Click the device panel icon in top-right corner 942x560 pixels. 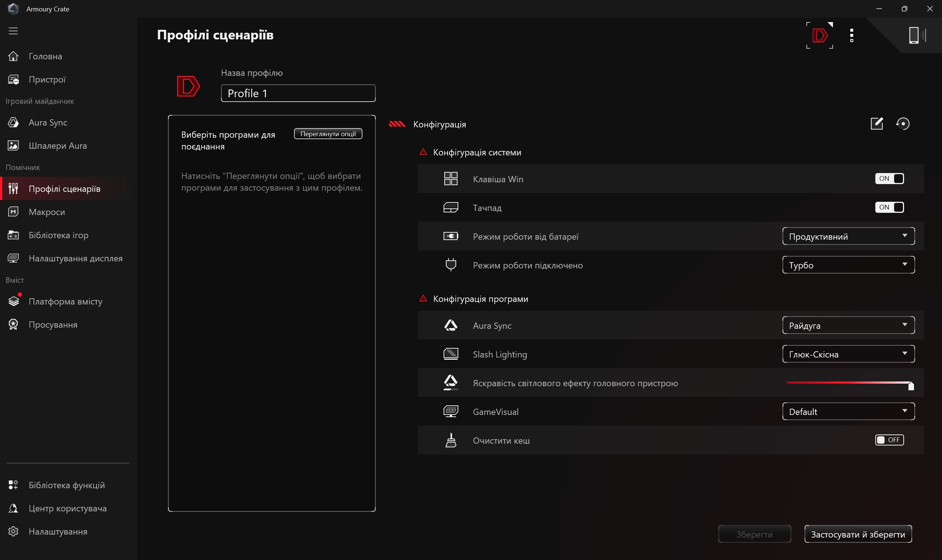coord(917,35)
